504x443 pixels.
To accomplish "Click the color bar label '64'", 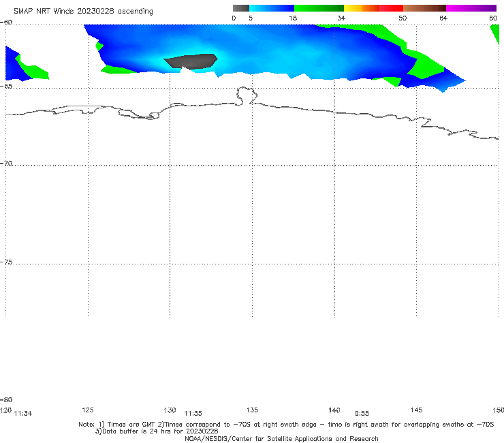I will click(443, 18).
